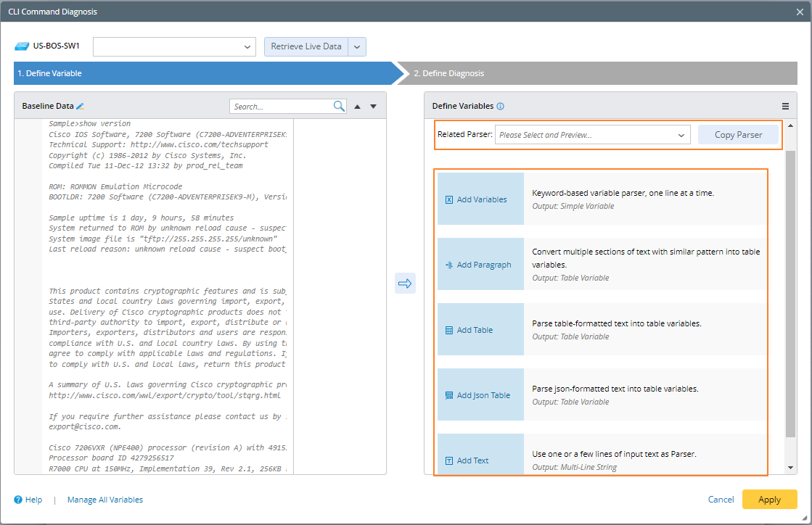Expand the Retrieve Live Data arrow

(357, 46)
